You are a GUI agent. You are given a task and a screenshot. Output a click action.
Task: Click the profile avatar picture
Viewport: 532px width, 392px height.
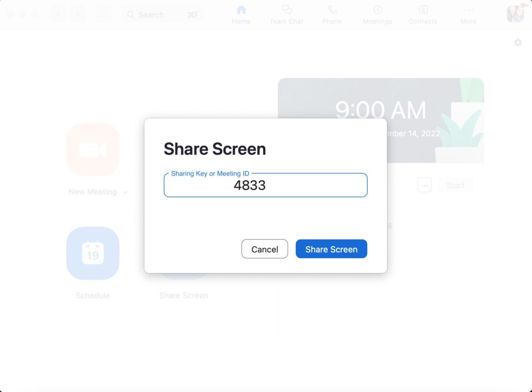515,14
